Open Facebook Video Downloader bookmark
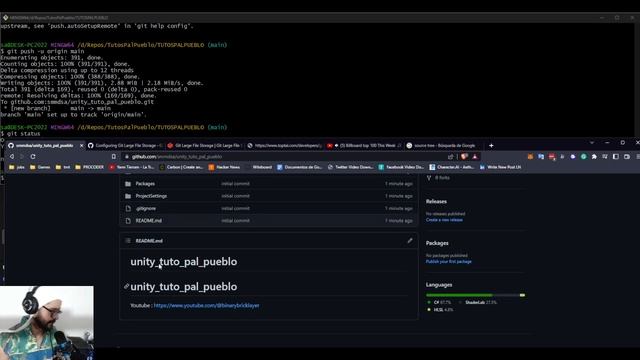This screenshot has width=640, height=360. pos(402,167)
